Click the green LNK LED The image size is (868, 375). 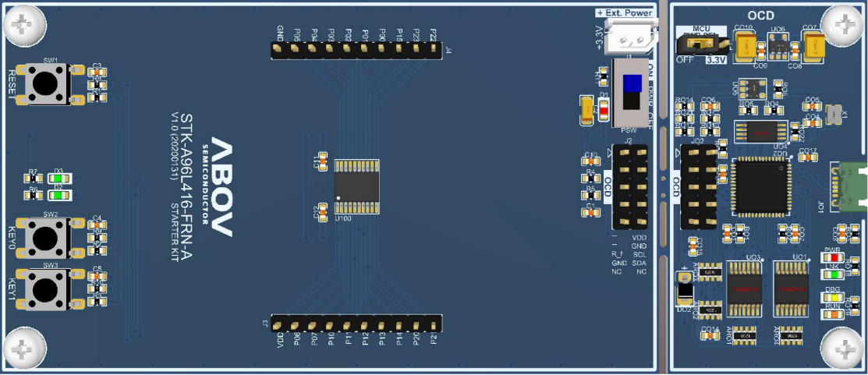coord(834,274)
